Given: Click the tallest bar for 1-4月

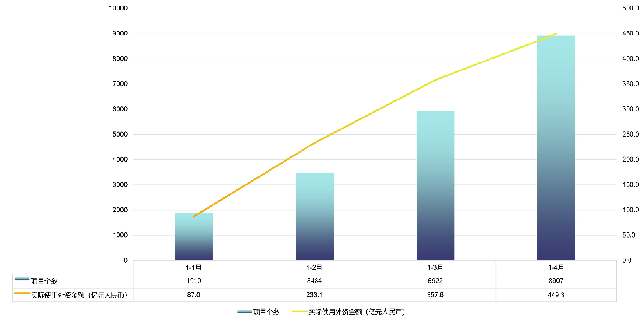Looking at the screenshot, I should [556, 148].
